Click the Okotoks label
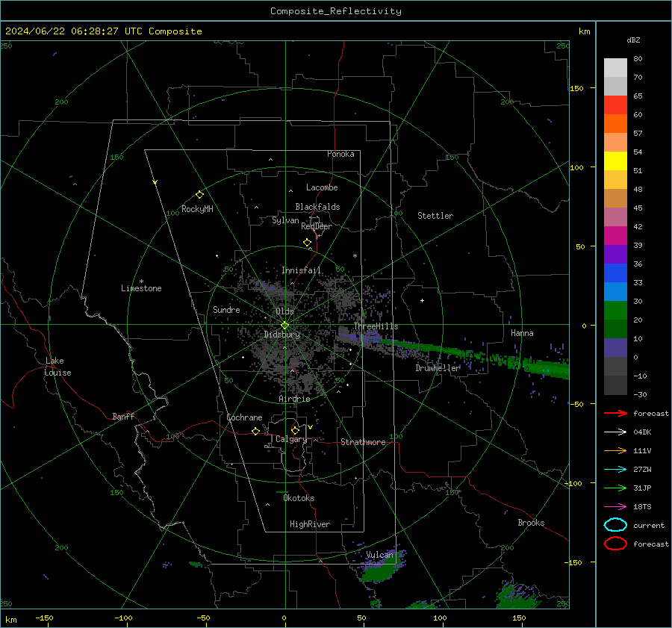Screen dimensions: 672x628 pos(299,498)
